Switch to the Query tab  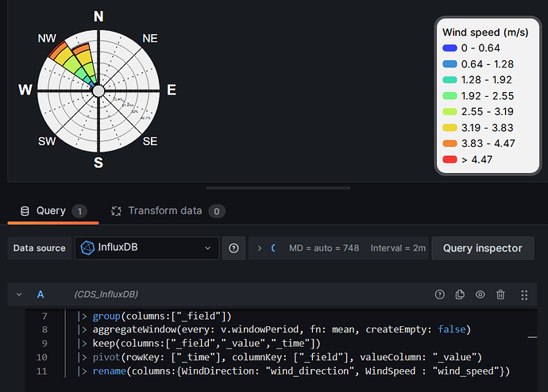coord(53,211)
